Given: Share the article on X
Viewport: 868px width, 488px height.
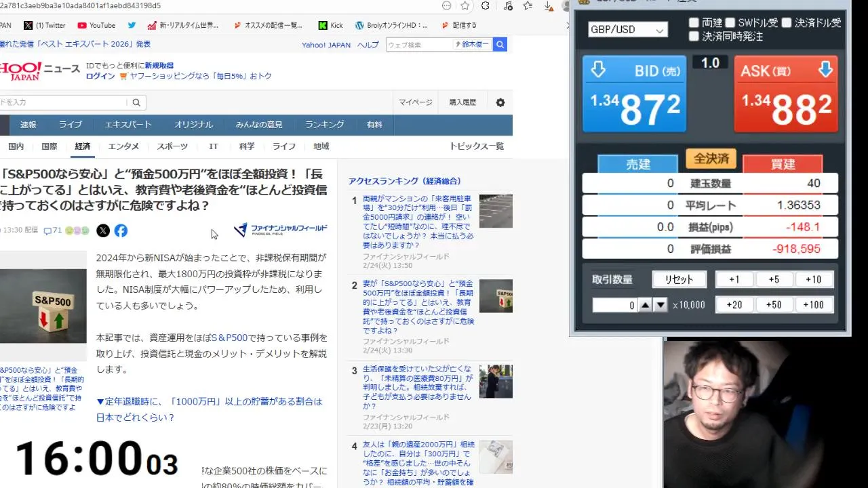Looking at the screenshot, I should [x=103, y=230].
